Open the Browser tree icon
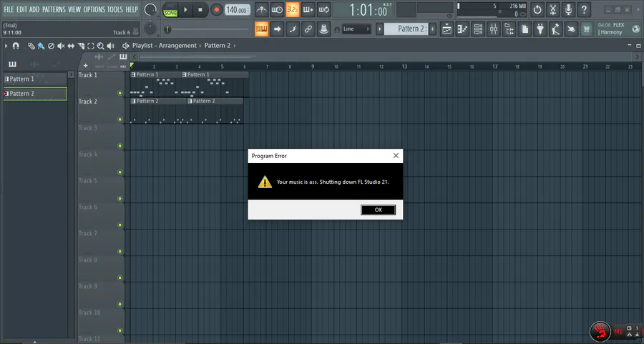 click(x=509, y=29)
